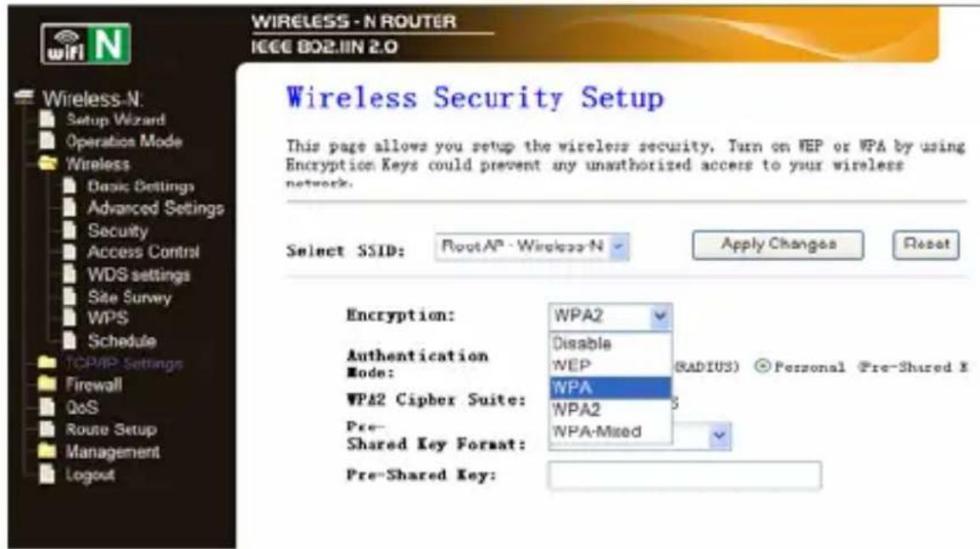Screen dimensions: 980x549
Task: Click the Firewall folder icon
Action: [x=47, y=384]
